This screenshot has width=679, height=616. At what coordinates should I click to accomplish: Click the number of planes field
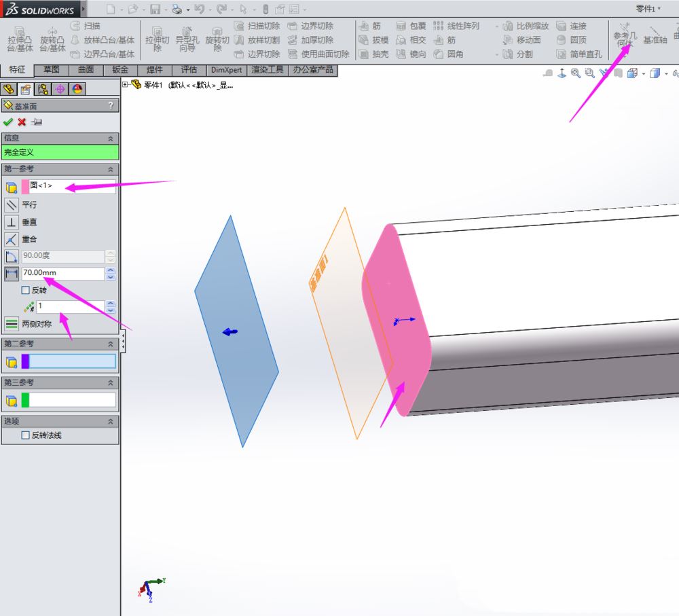click(x=71, y=306)
